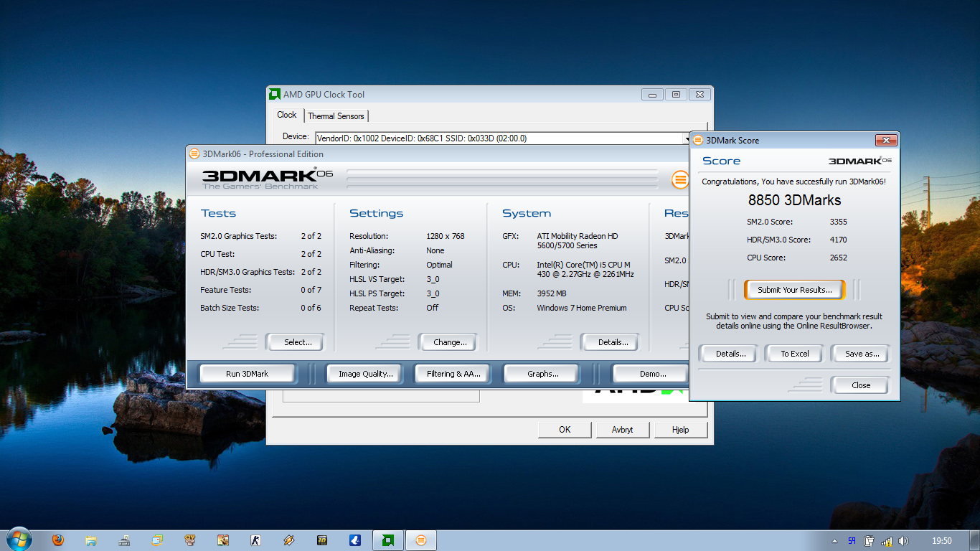This screenshot has height=551, width=980.
Task: Click HDR/SM3.0 Score value '4170'
Action: pos(838,240)
